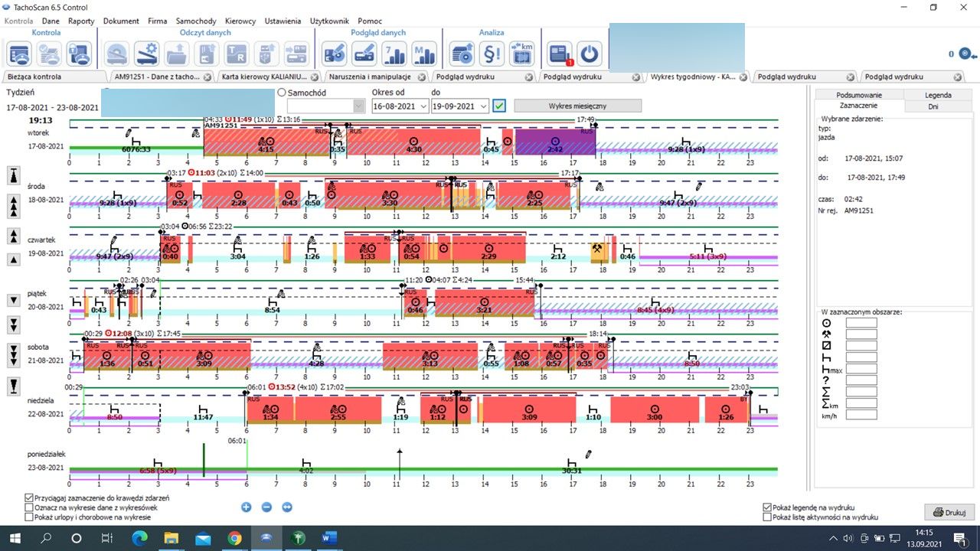Enable 'Pokaż urlopy i chorobowe na wykresie'
Image resolution: width=980 pixels, height=551 pixels.
pyautogui.click(x=29, y=517)
